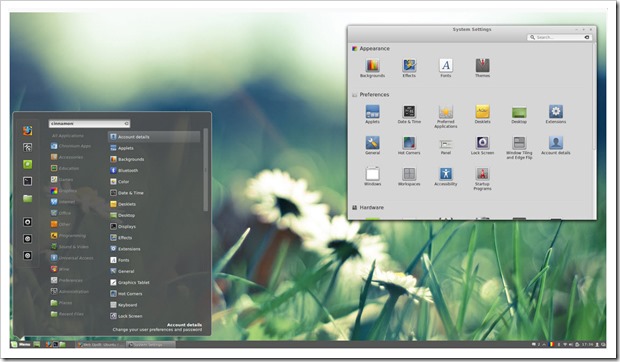Launch Firefox from menu favorites sidebar
Screen dimensions: 620x362
pyautogui.click(x=27, y=130)
